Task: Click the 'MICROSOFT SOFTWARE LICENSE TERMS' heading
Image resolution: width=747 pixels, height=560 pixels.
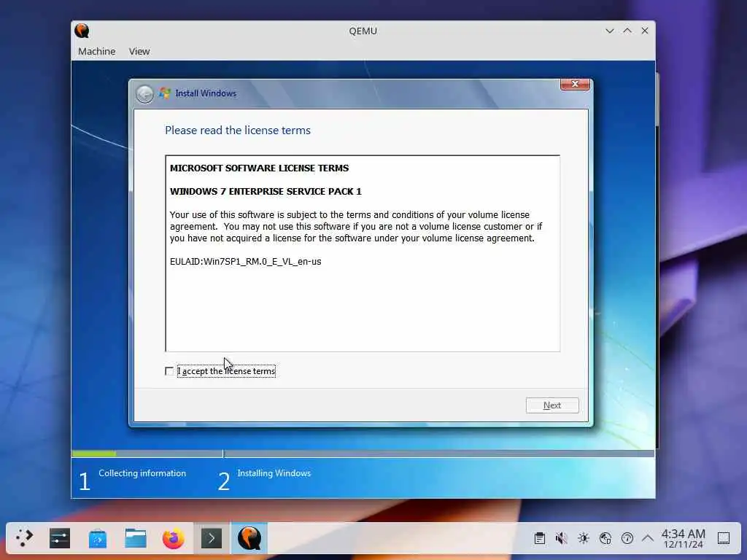Action: point(259,168)
